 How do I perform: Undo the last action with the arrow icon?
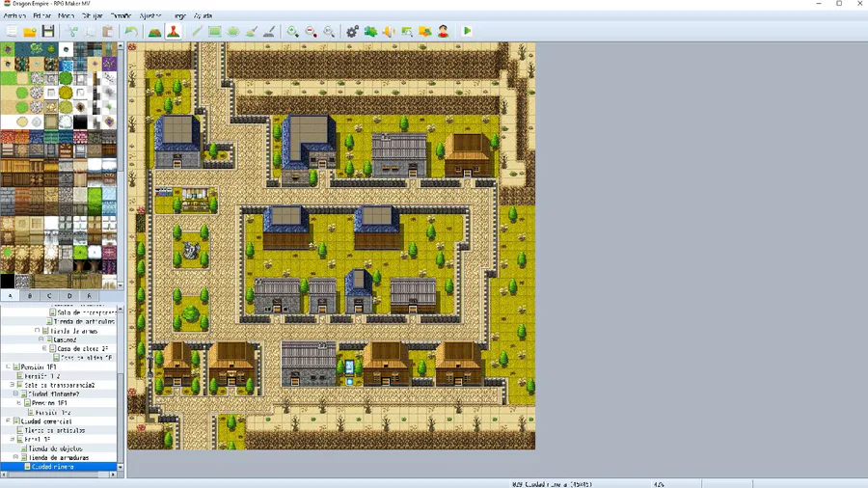point(131,32)
